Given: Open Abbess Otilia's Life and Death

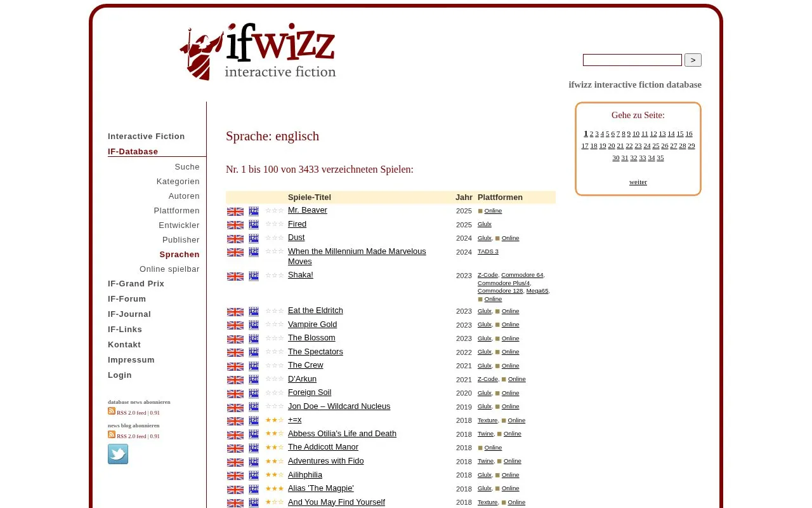Looking at the screenshot, I should click(x=342, y=434).
